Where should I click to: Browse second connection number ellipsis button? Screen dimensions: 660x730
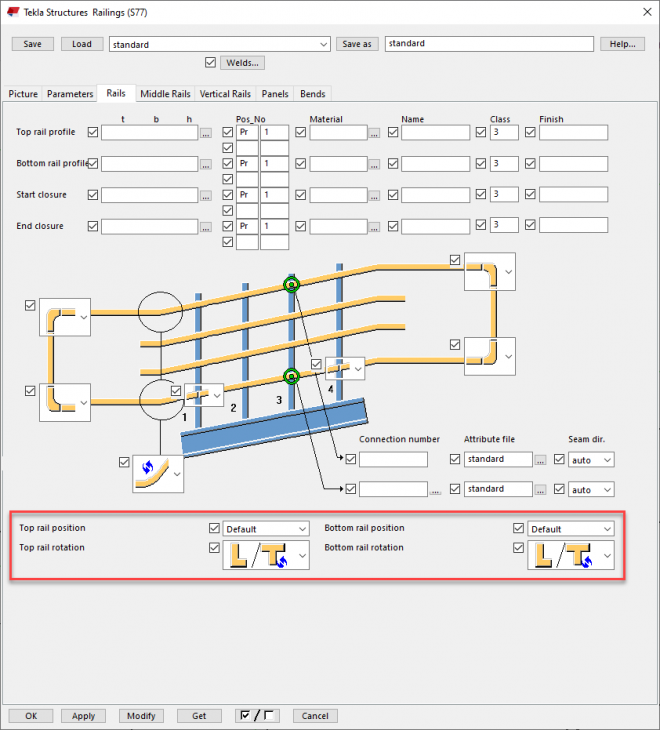tap(435, 491)
